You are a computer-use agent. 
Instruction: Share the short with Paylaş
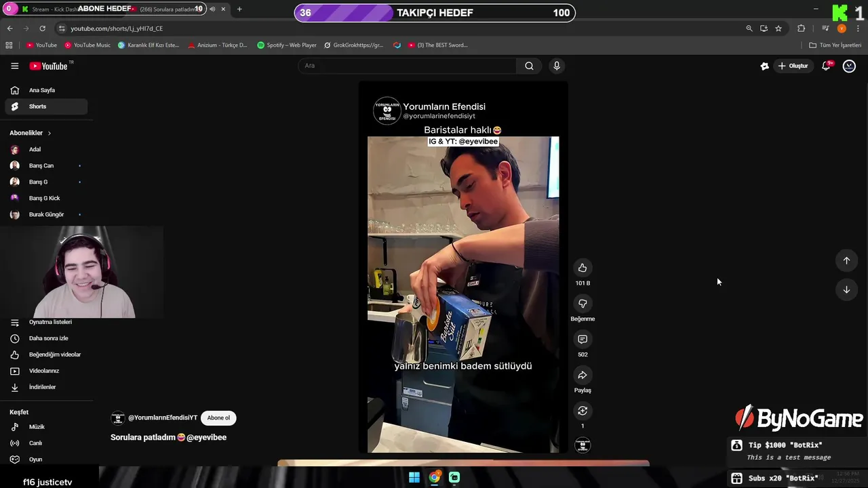coord(583,375)
